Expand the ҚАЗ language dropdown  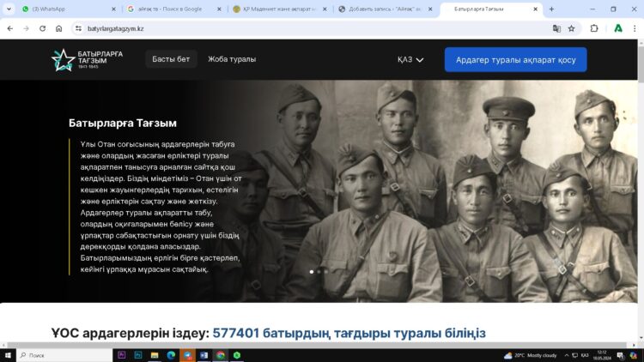click(410, 60)
